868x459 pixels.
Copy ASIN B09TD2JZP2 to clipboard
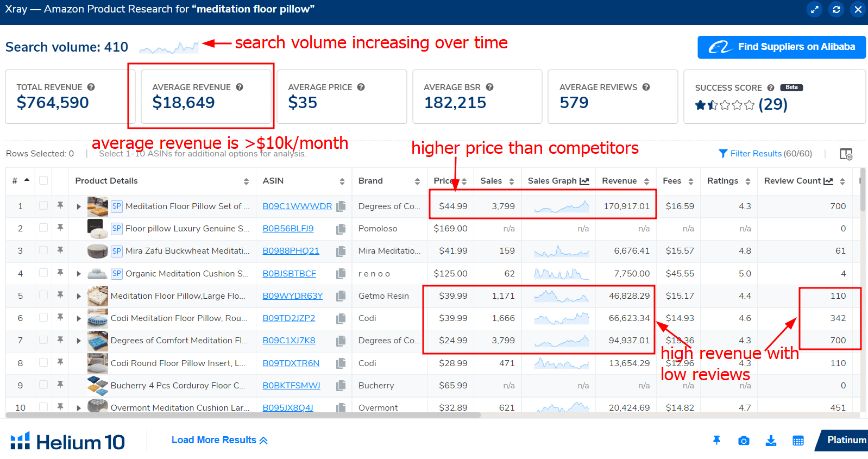click(x=341, y=318)
